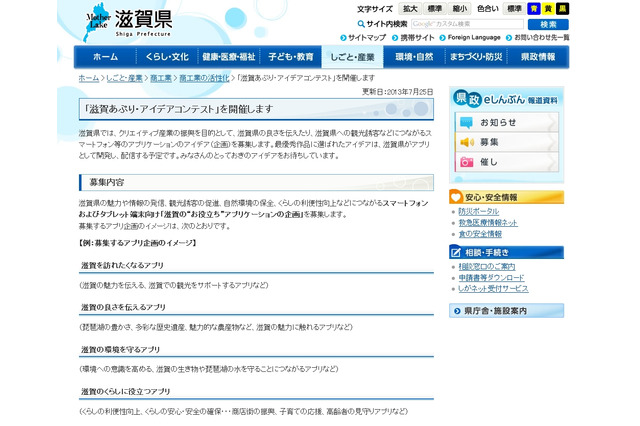Viewport: 640px width, 426px height.
Task: Open the 防災ポータル link
Action: pos(478,211)
